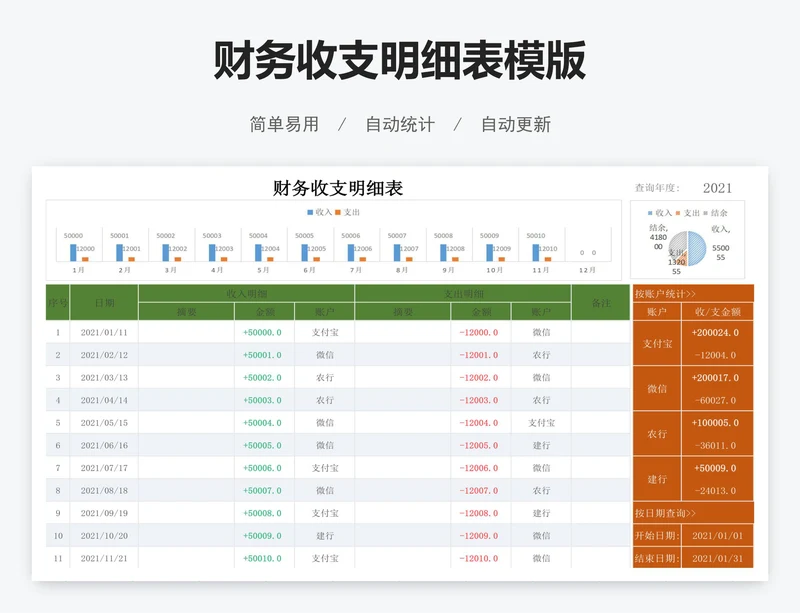Click the 查询年度 value 2021 cell
Screen dimensions: 800x613
(x=717, y=188)
